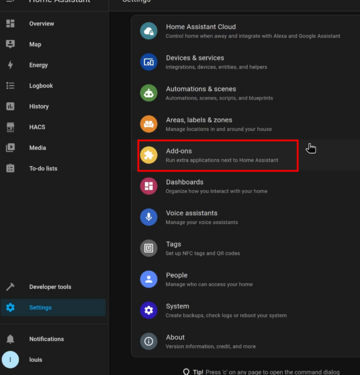The image size is (360, 375).
Task: Select the Voice assistants microphone icon
Action: tap(149, 217)
